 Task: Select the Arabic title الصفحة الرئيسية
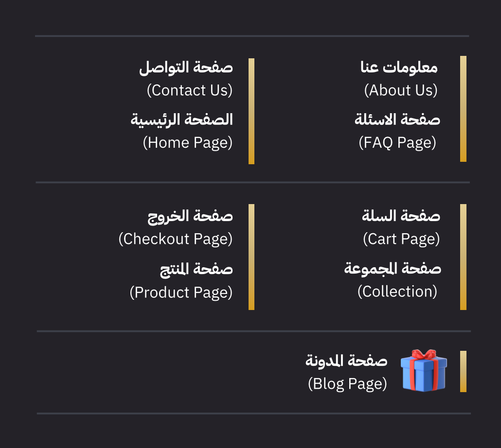click(181, 120)
